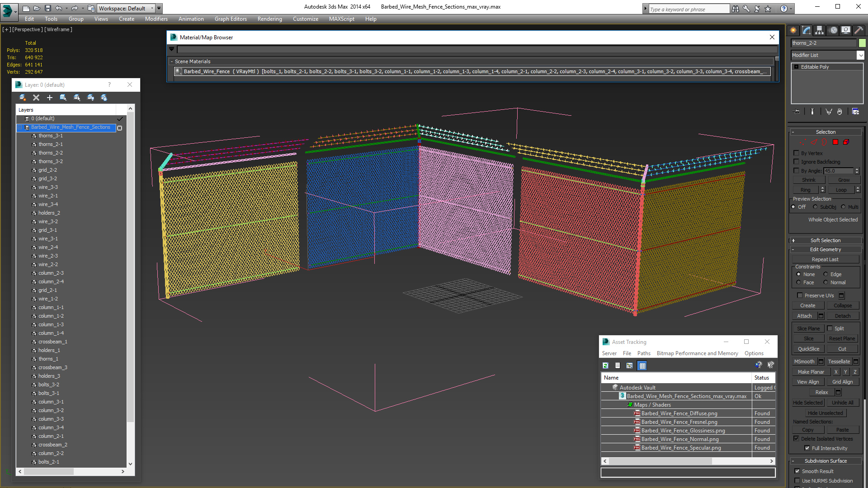The height and width of the screenshot is (488, 868).
Task: Open the Utilities hammer panel tab
Action: (x=859, y=30)
